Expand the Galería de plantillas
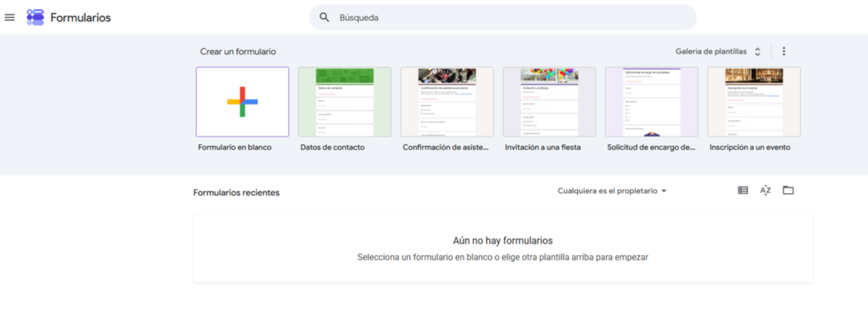Image resolution: width=868 pixels, height=323 pixels. pyautogui.click(x=718, y=52)
